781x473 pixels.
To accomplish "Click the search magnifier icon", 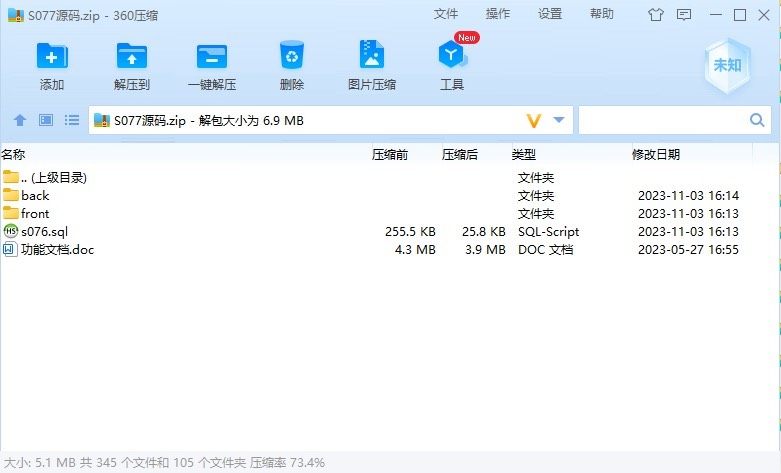I will tap(757, 120).
